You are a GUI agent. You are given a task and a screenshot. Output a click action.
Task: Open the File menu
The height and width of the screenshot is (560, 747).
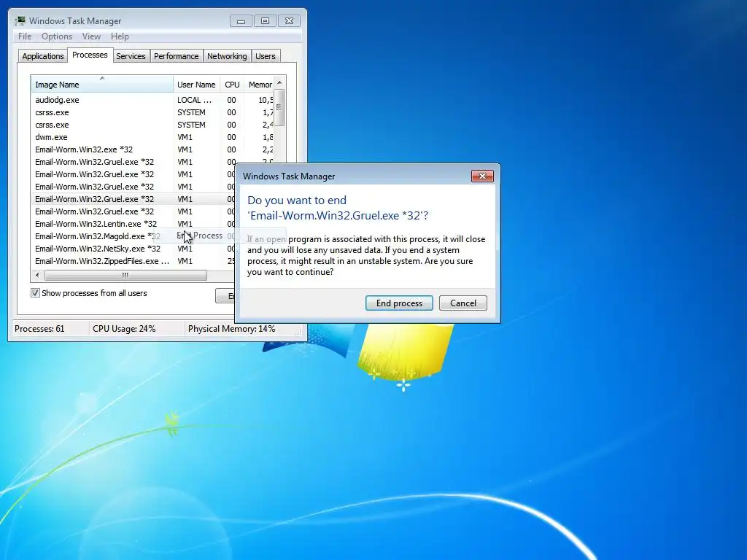coord(25,36)
